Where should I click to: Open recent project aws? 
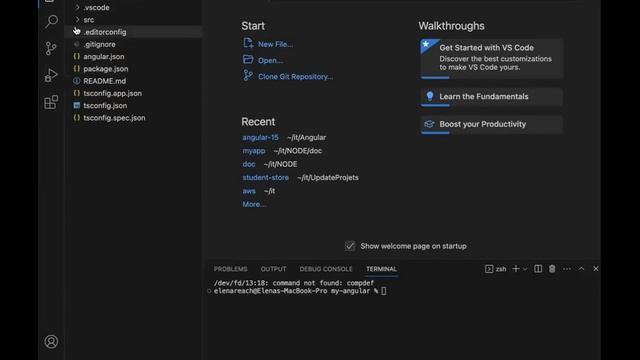click(x=249, y=191)
